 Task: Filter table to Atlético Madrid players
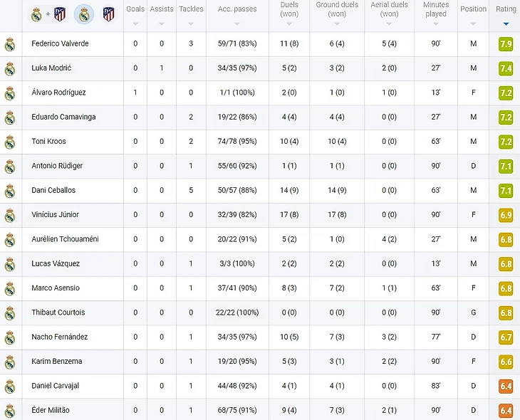pos(108,14)
